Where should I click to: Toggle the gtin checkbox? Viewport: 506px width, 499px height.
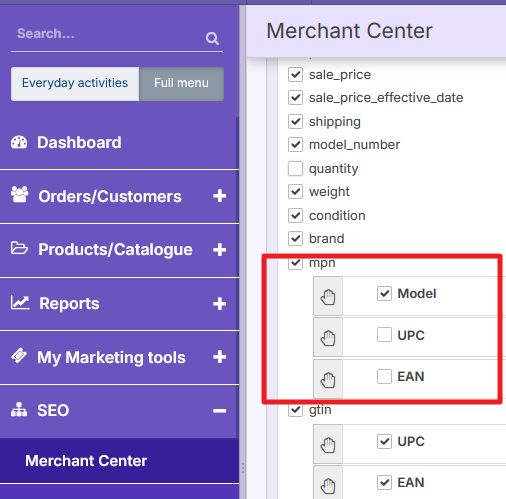[295, 410]
